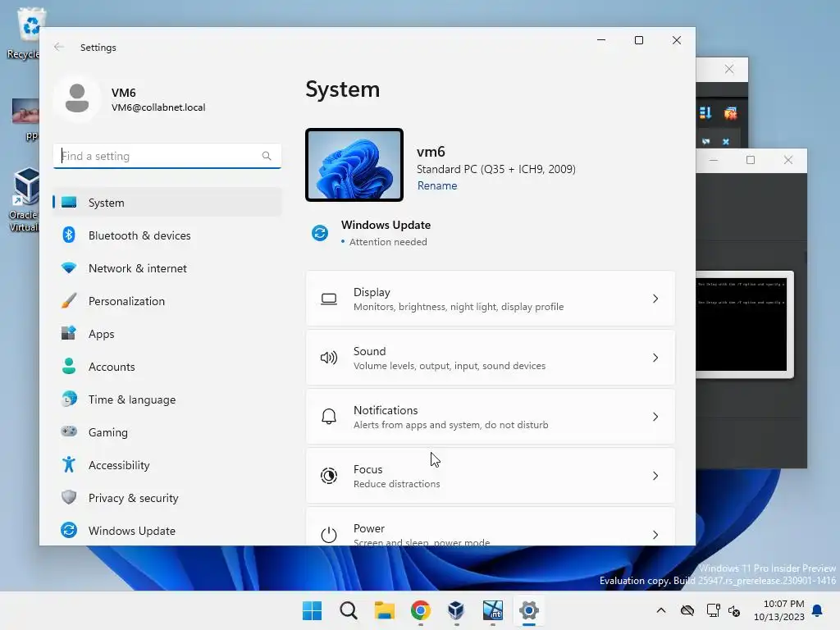Click the Notifications bell icon
Viewport: 840px width, 630px height.
point(328,416)
